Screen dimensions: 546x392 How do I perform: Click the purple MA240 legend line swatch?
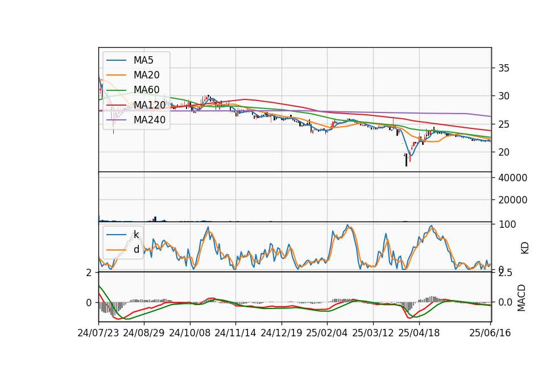[x=116, y=120]
